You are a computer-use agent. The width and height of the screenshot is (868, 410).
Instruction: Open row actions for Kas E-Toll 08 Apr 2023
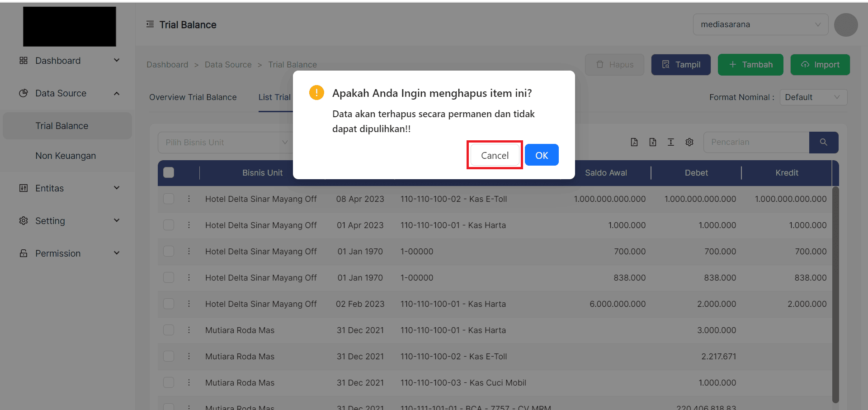click(189, 199)
